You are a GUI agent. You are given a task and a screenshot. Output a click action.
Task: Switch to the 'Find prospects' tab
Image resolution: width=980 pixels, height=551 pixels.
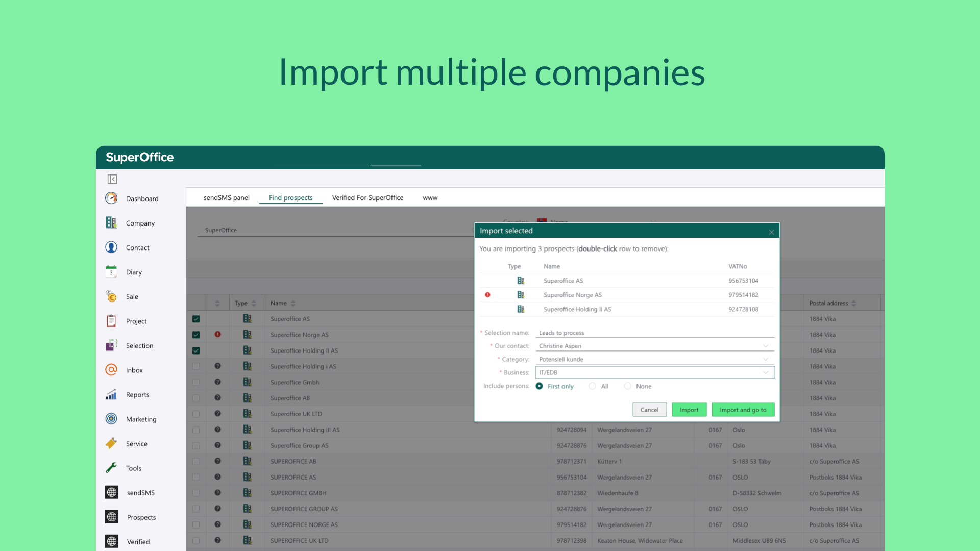click(291, 197)
